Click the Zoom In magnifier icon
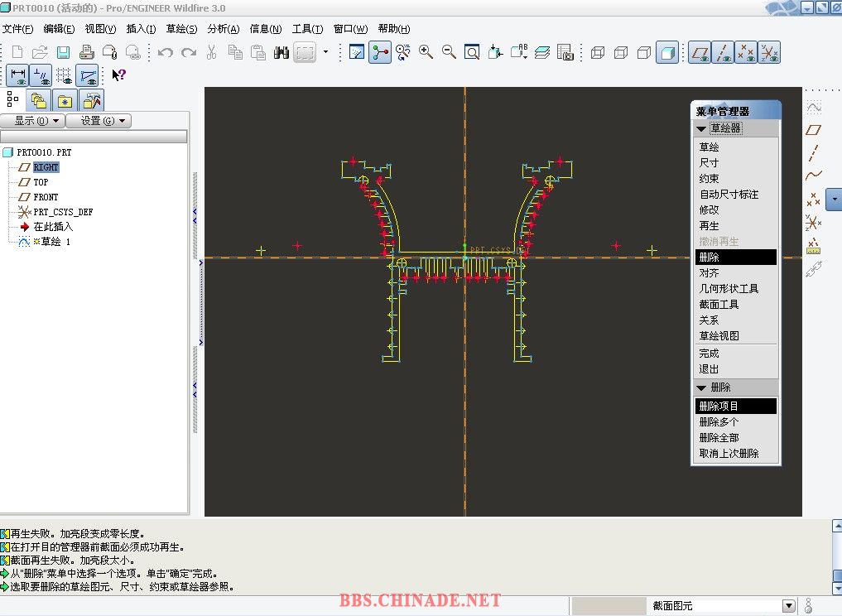 [x=426, y=52]
